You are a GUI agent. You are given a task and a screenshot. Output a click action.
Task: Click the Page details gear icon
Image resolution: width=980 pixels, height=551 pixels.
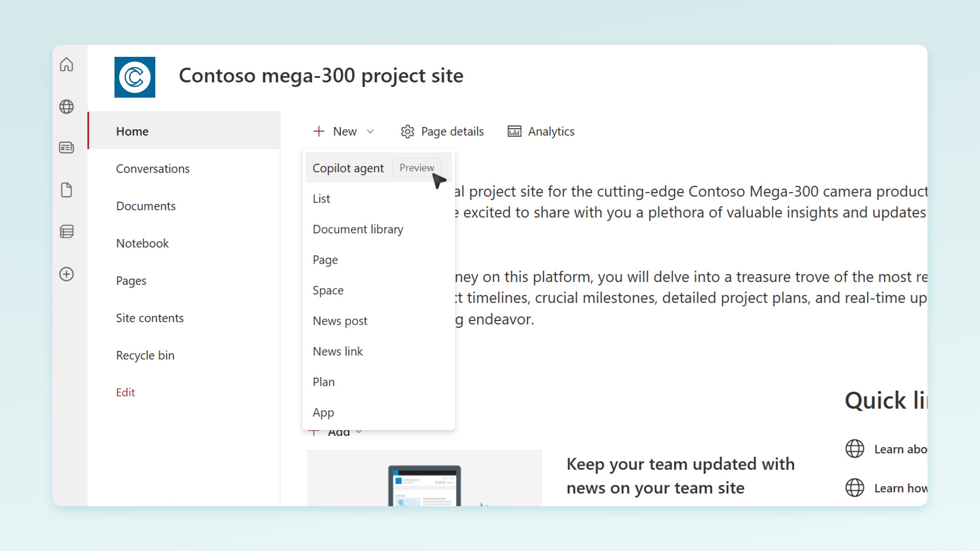pyautogui.click(x=407, y=130)
